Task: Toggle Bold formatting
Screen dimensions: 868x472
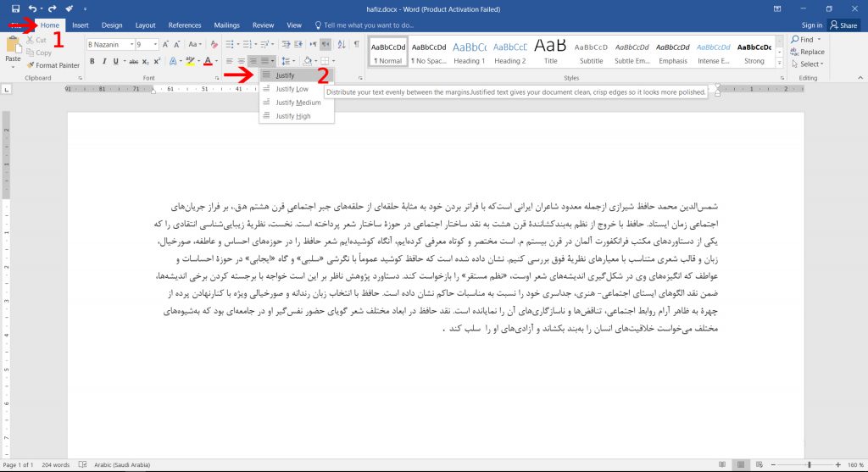Action: (92, 61)
